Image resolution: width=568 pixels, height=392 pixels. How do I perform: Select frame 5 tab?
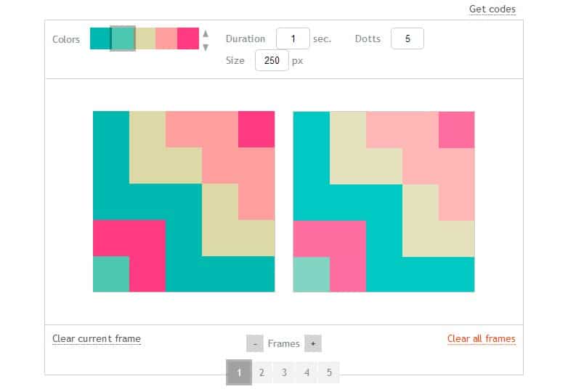coord(329,372)
